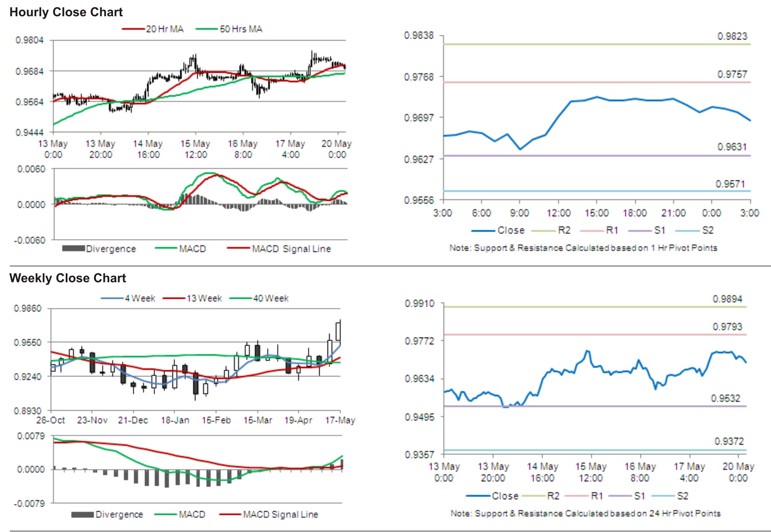Click the y-axis label 0.9556
The image size is (771, 532).
(419, 200)
